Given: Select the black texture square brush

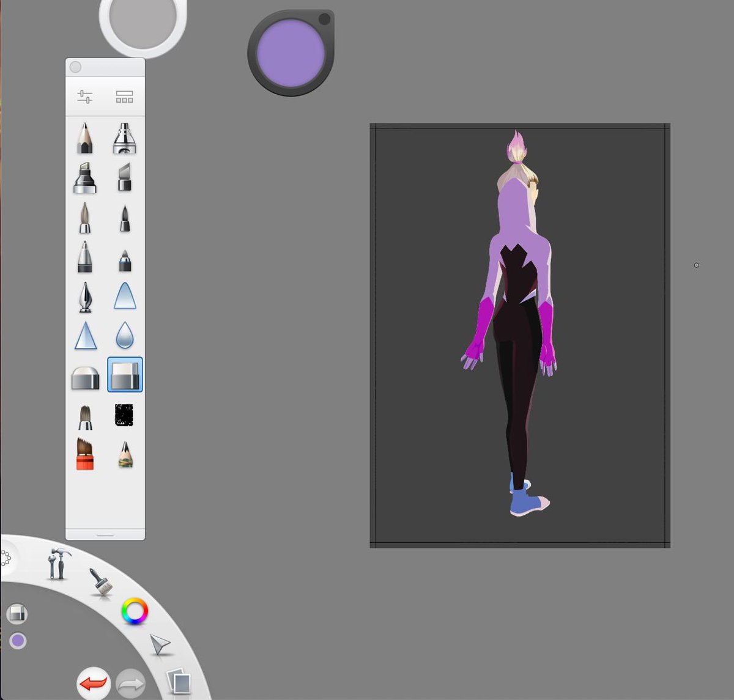Looking at the screenshot, I should tap(124, 415).
